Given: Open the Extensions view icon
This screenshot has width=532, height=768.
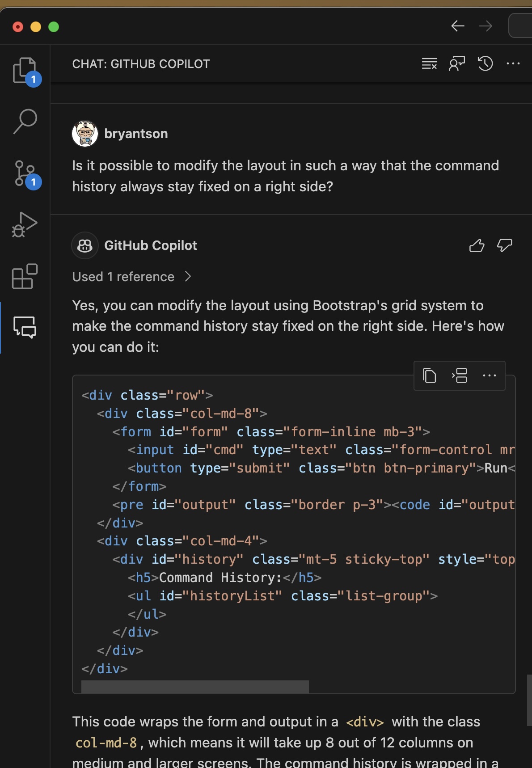Looking at the screenshot, I should [25, 276].
